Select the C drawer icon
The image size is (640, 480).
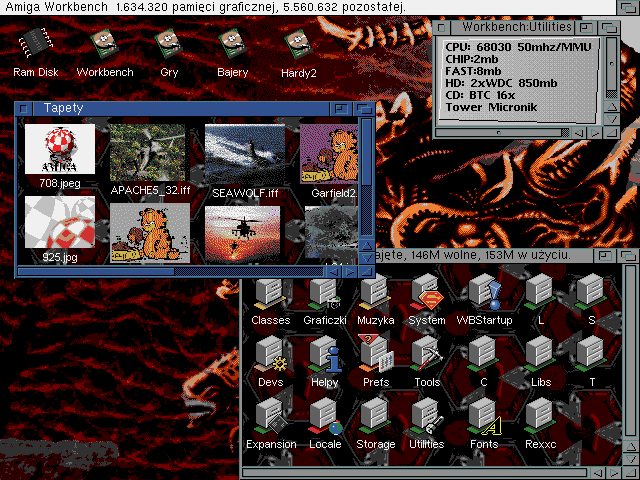[x=484, y=355]
